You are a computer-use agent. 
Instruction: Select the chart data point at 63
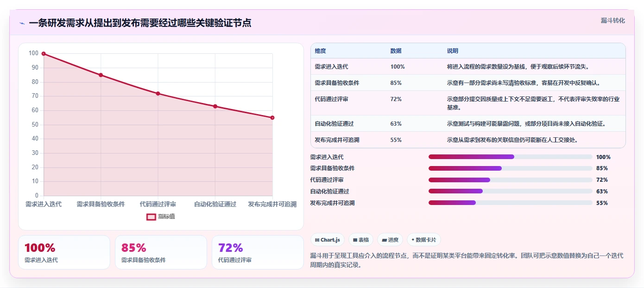215,106
